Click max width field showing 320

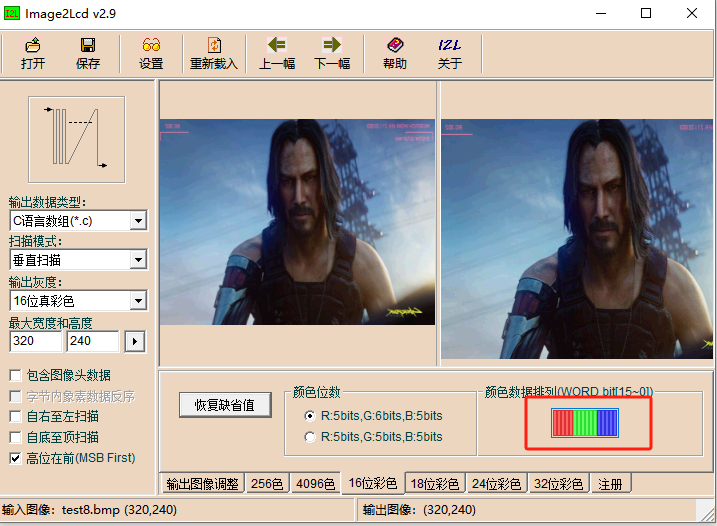[35, 341]
